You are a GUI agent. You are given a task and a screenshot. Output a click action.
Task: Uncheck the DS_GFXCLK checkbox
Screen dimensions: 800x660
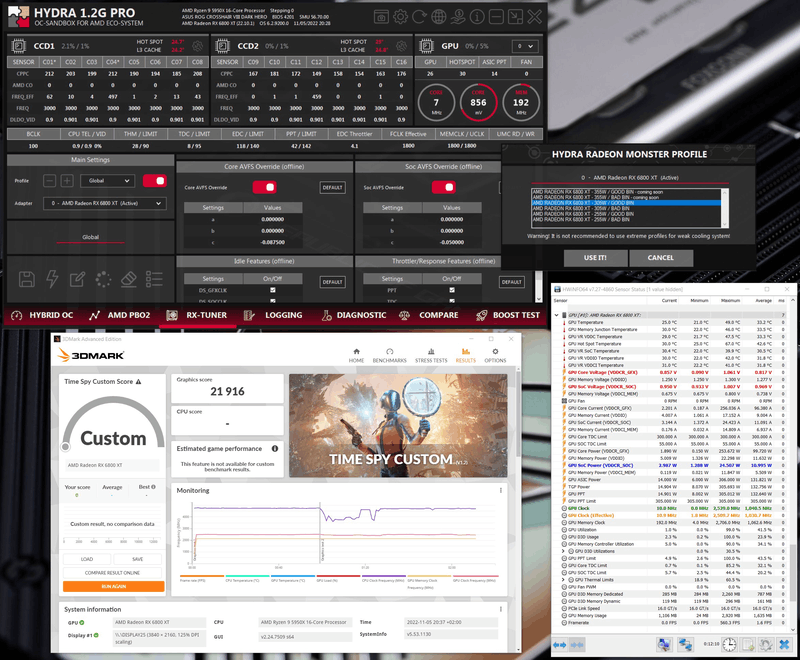[x=272, y=290]
